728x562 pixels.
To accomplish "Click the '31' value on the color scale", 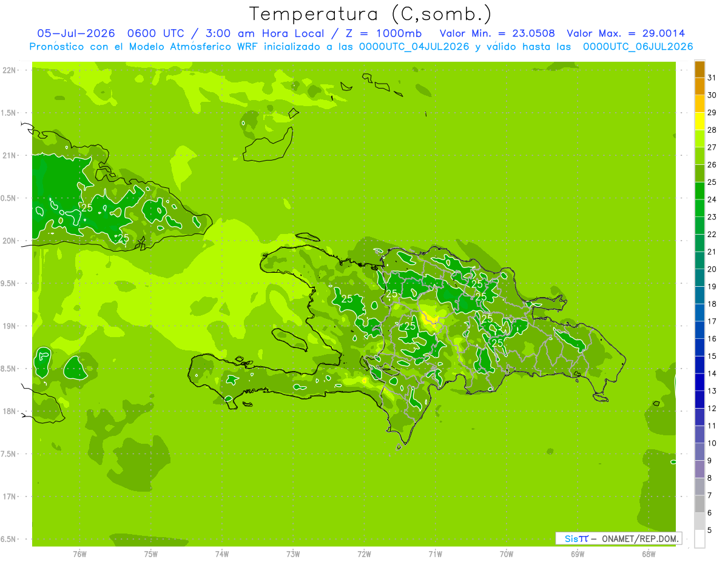I will tap(712, 78).
